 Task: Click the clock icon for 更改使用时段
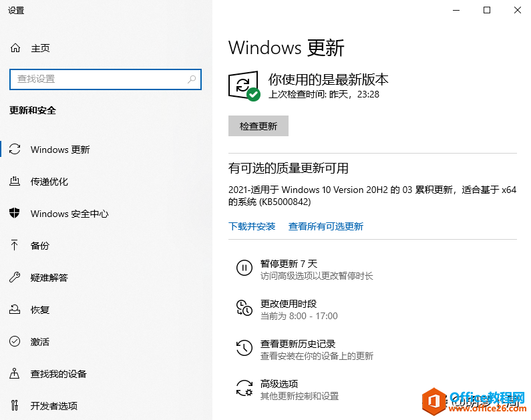pos(244,308)
